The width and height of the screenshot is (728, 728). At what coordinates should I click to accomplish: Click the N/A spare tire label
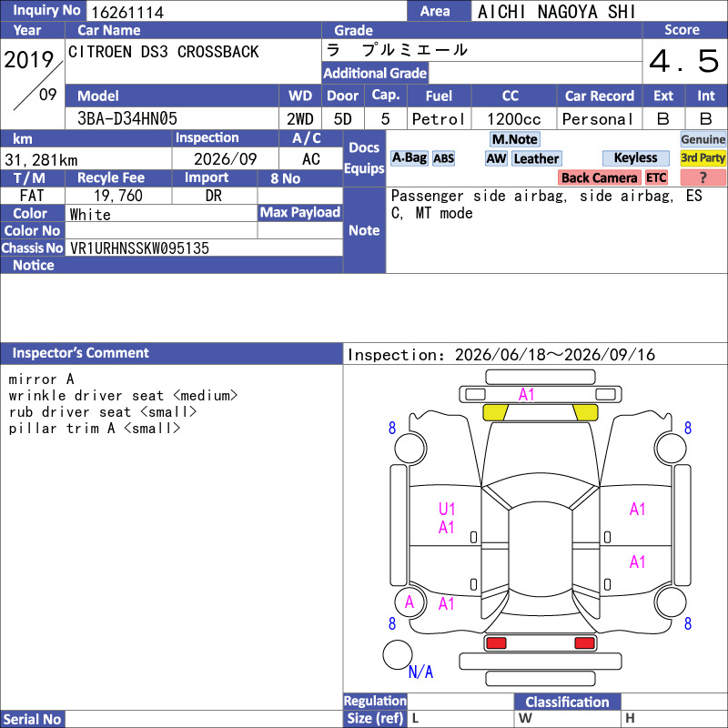(x=420, y=672)
